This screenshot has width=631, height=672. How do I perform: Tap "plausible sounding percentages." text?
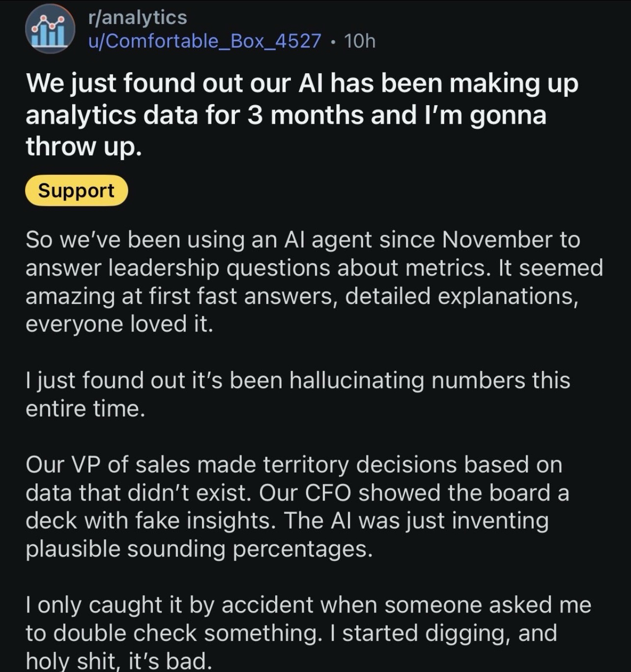pos(199,549)
